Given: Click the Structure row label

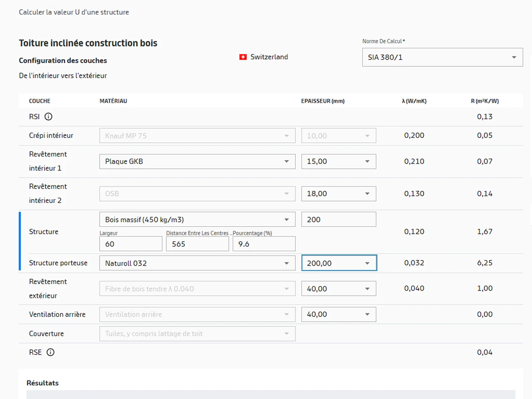Looking at the screenshot, I should point(44,231).
